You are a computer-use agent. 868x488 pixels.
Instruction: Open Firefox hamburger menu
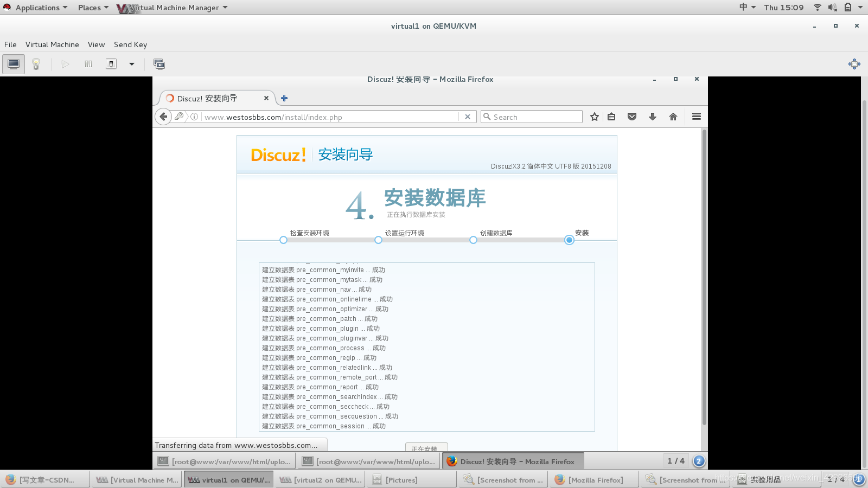pyautogui.click(x=697, y=117)
